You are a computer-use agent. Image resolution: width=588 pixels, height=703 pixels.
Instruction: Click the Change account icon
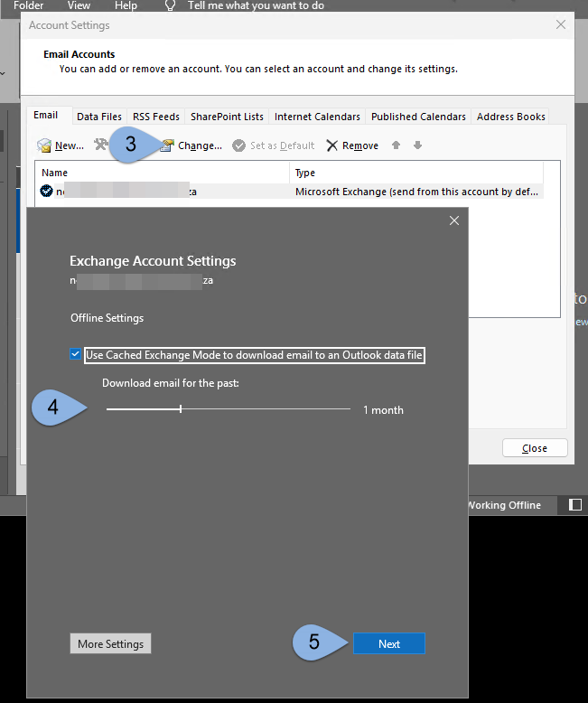point(168,145)
